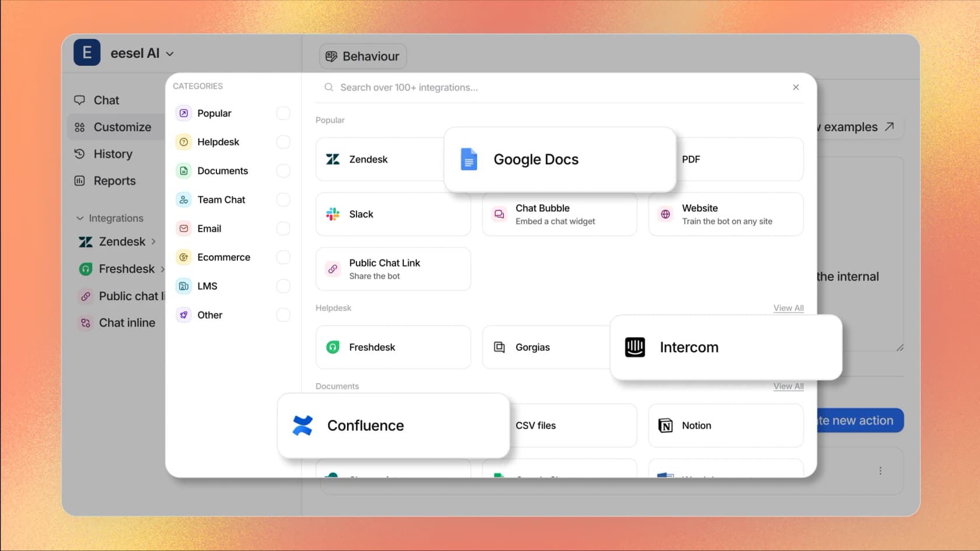Click the Website globe icon

(x=666, y=214)
